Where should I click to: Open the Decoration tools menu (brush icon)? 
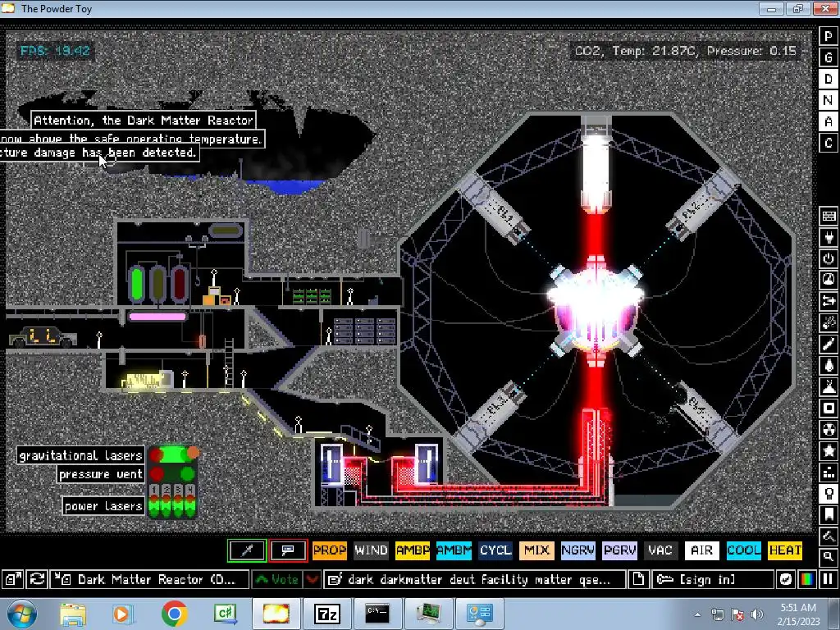point(829,536)
